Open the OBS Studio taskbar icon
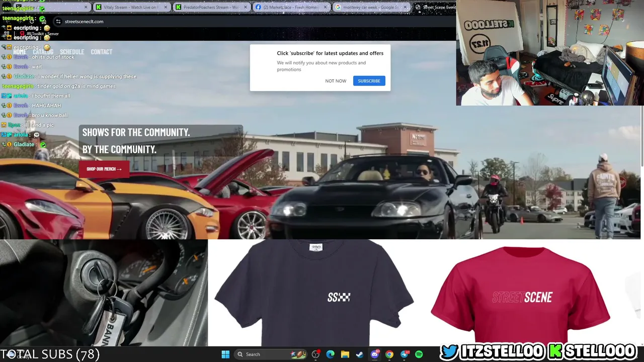This screenshot has width=644, height=362. tap(315, 354)
